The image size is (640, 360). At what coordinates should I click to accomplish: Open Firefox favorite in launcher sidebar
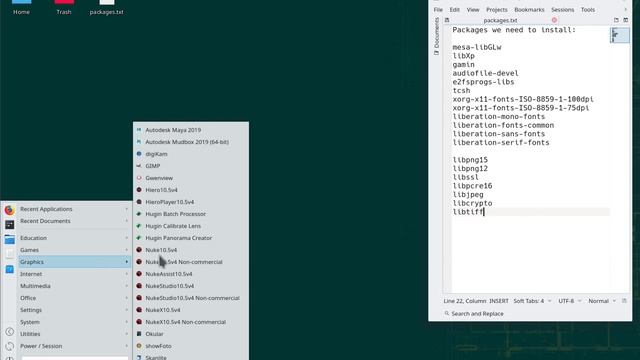[9, 210]
